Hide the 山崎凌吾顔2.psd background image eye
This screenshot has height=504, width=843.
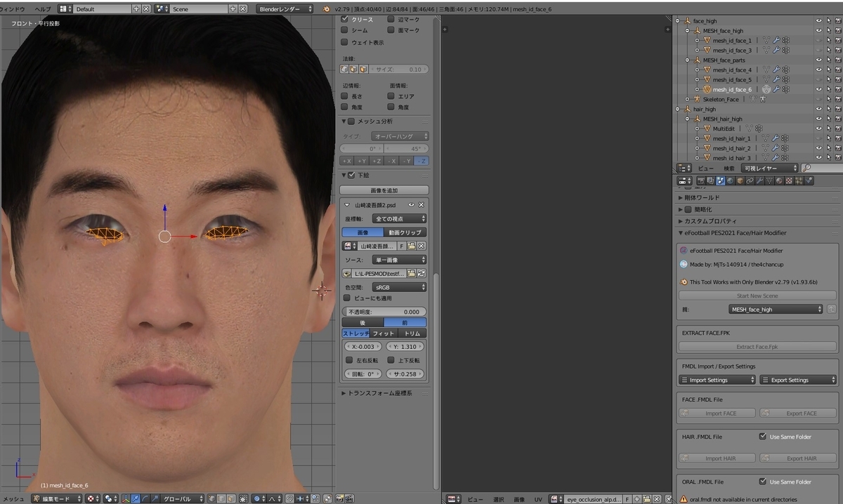point(411,205)
